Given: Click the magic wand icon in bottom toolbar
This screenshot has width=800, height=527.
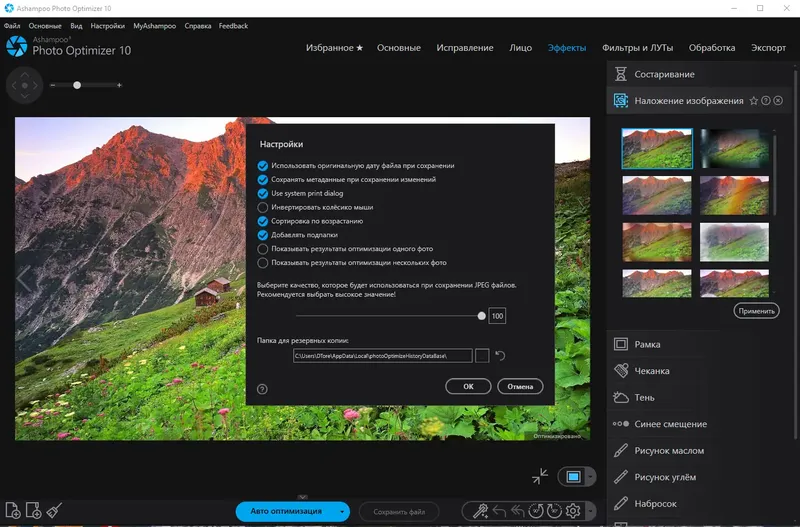Looking at the screenshot, I should (x=480, y=511).
